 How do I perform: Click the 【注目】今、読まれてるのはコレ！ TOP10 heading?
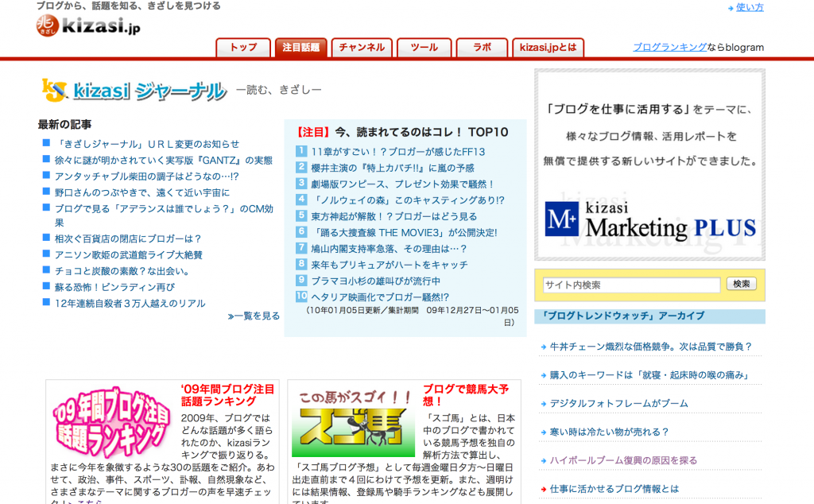tap(402, 132)
